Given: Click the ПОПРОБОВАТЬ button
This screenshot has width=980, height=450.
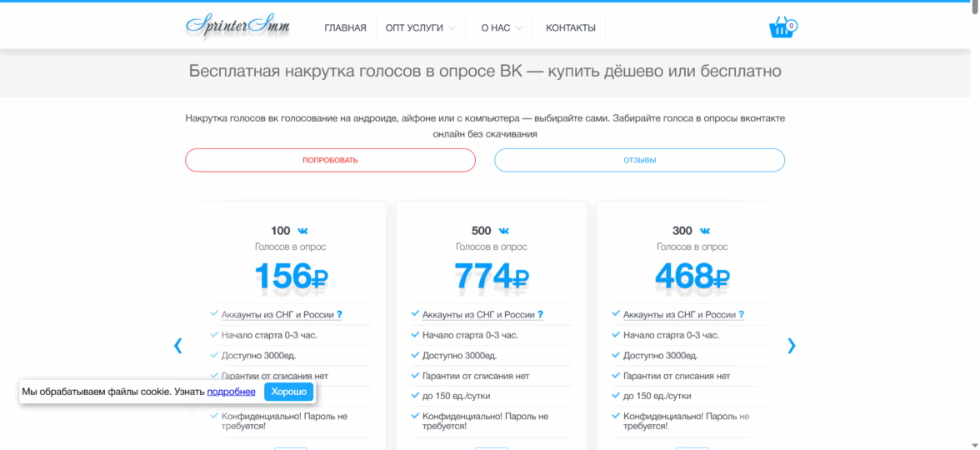Looking at the screenshot, I should 330,160.
